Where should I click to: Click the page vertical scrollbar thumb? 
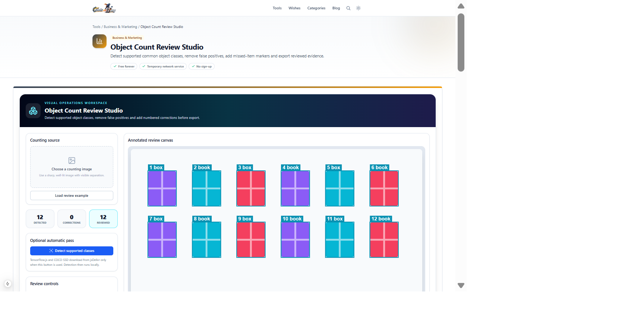[461, 42]
